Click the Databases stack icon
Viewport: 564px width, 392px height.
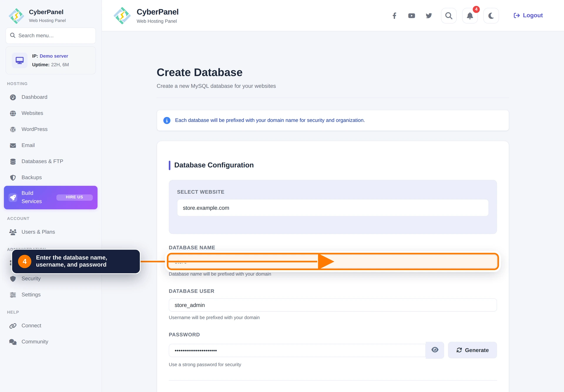tap(13, 162)
